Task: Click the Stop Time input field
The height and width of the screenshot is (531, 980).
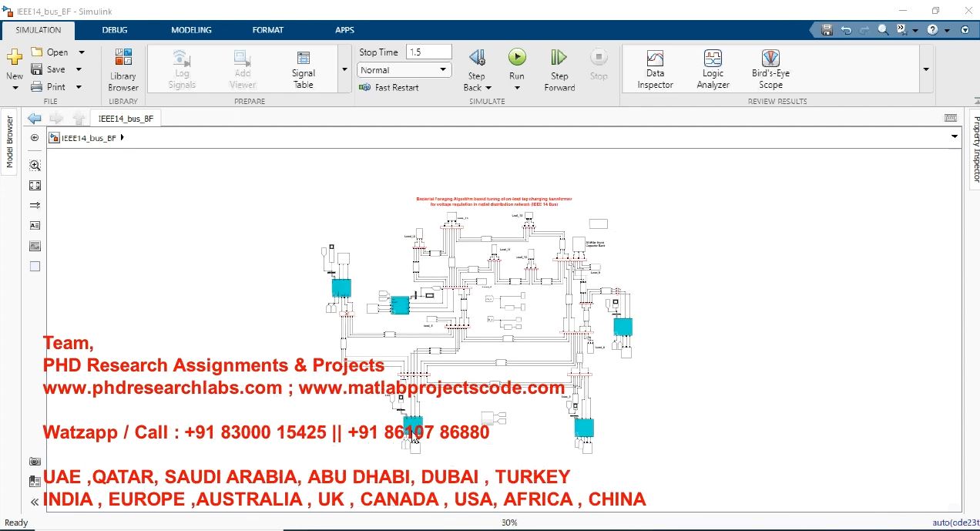Action: [428, 52]
